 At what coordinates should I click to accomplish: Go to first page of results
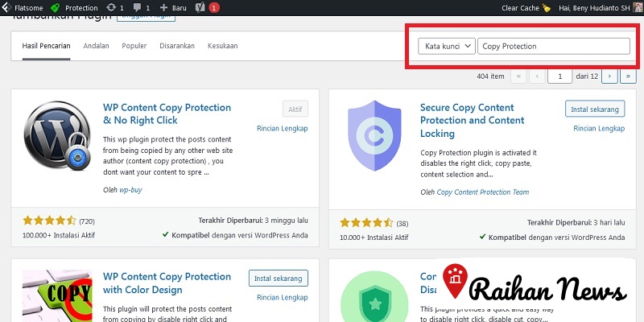tap(518, 76)
